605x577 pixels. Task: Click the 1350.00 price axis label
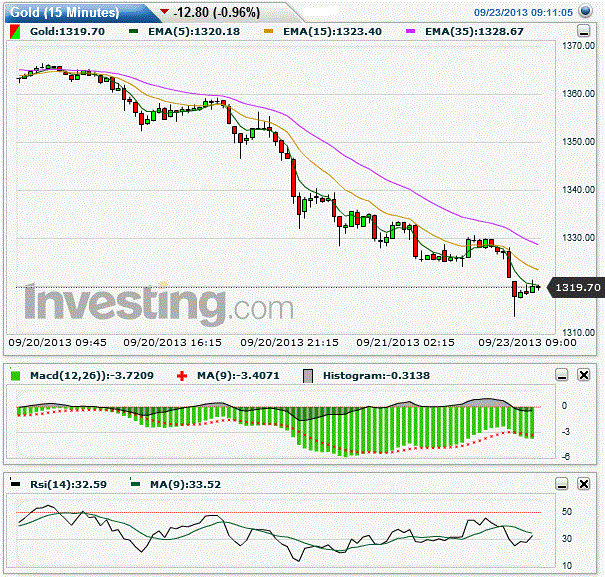click(x=578, y=142)
